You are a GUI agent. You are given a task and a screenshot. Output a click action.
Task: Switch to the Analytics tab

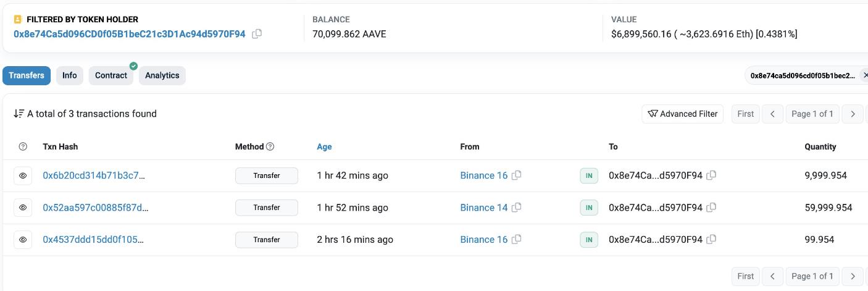tap(162, 75)
